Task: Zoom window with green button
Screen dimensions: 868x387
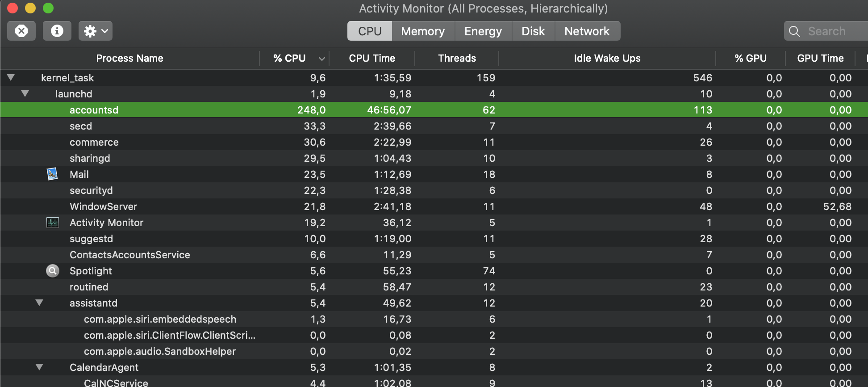Action: click(48, 8)
